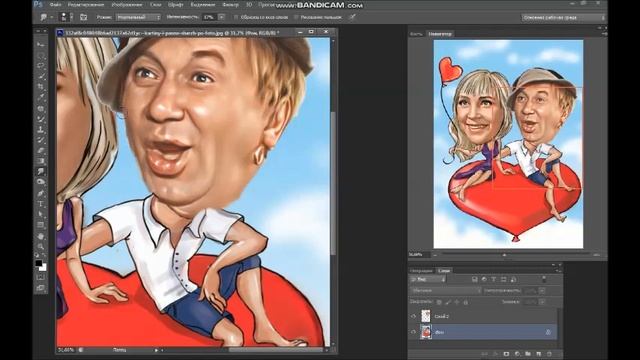640x360 pixels.
Task: Select the Move tool
Action: tap(41, 44)
